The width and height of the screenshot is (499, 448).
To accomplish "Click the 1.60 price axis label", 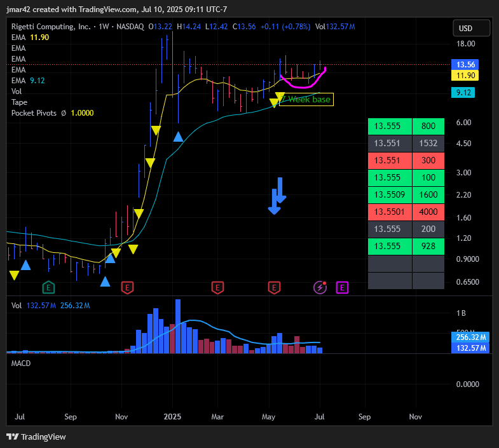I will [463, 218].
